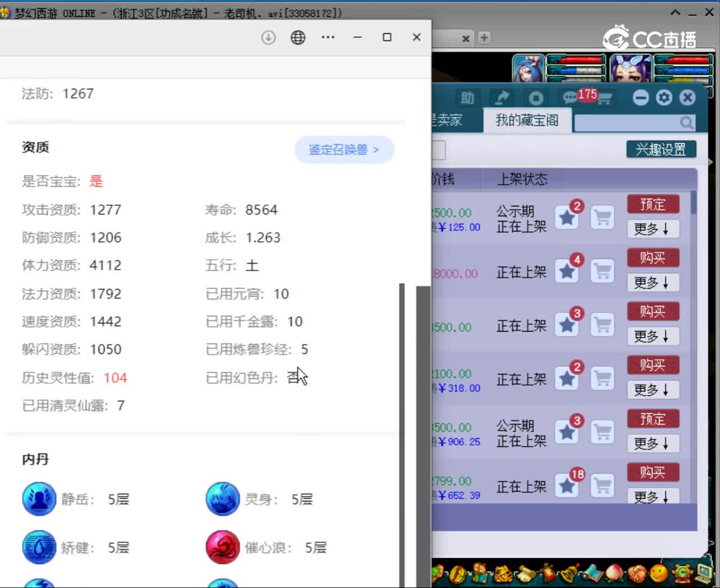Add ¥652.39 listing to cart
Screen dimensions: 720x588
602,486
